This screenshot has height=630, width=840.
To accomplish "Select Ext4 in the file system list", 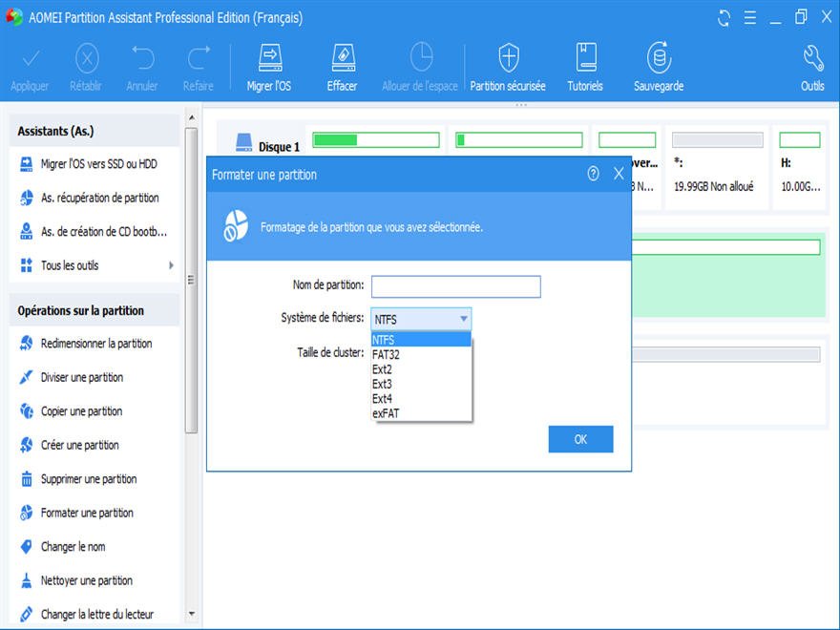I will pos(421,399).
